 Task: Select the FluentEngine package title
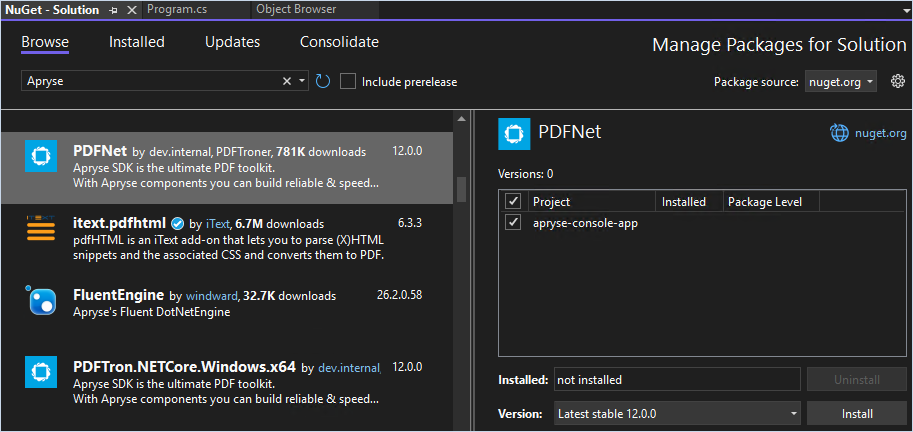(118, 295)
